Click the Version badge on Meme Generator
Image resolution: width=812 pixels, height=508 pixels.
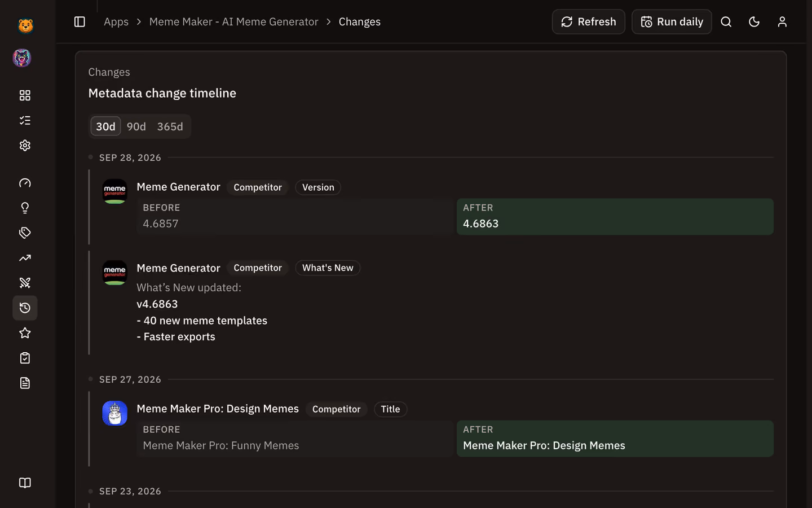click(x=318, y=187)
